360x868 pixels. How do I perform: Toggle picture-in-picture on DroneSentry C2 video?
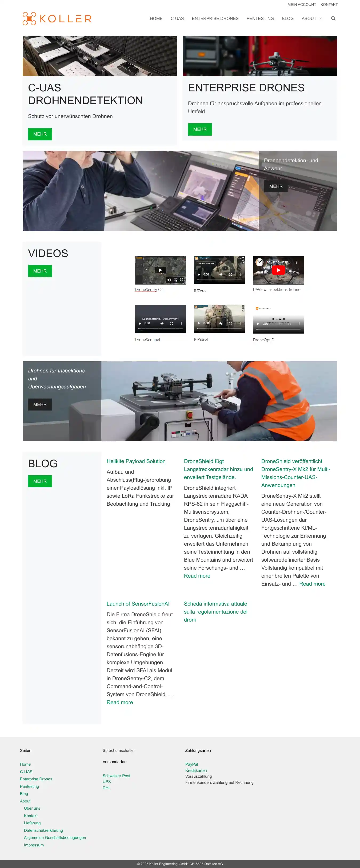click(x=175, y=280)
